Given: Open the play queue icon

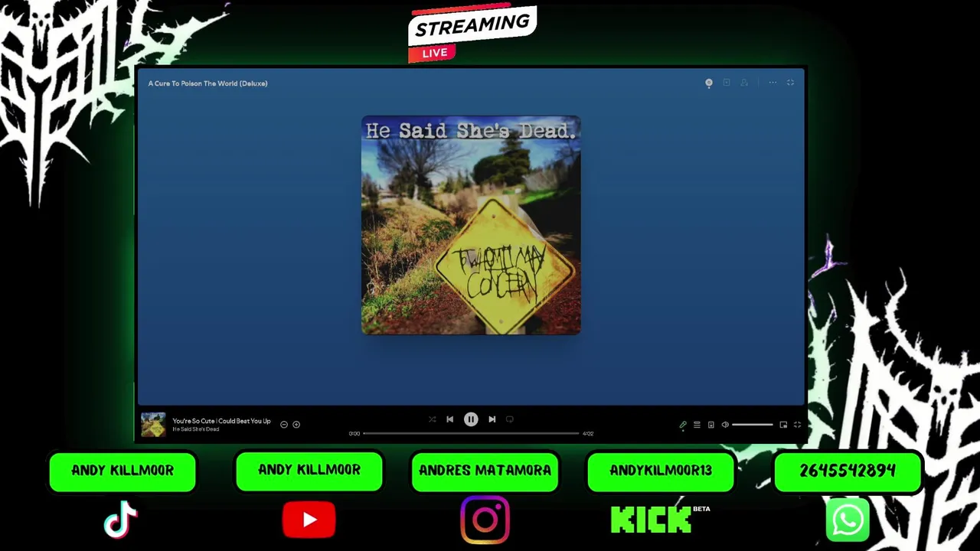Looking at the screenshot, I should click(x=697, y=425).
